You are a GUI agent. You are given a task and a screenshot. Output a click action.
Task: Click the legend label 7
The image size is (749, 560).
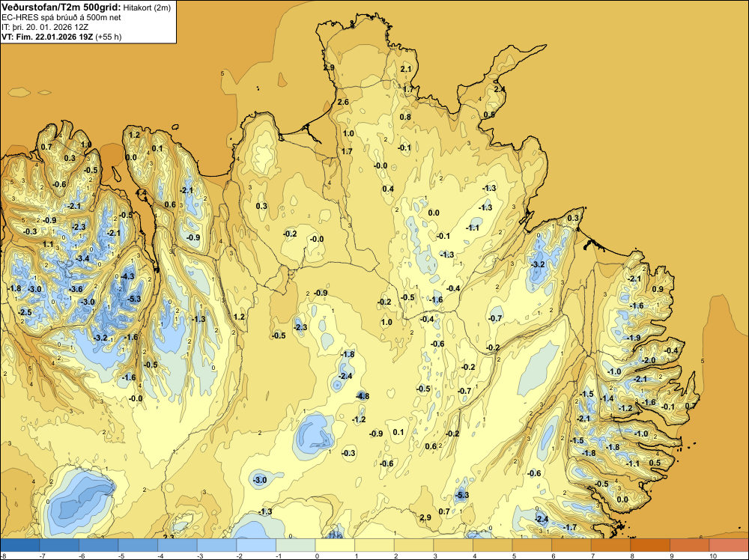point(592,556)
